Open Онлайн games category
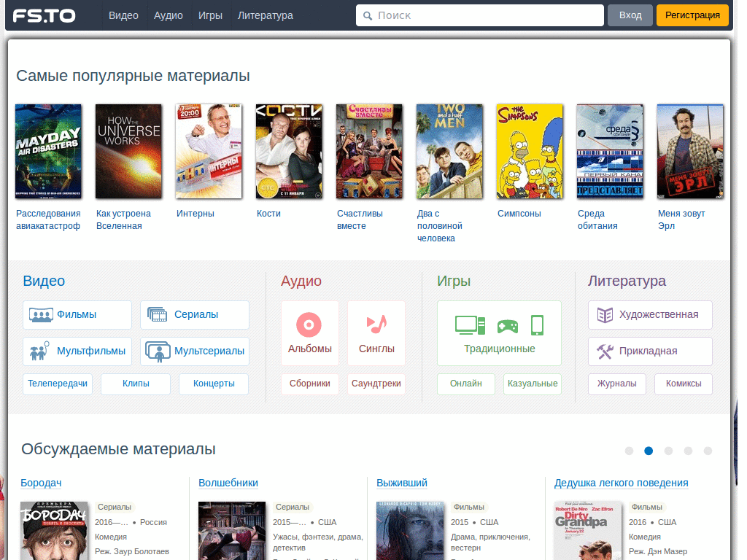This screenshot has width=747, height=560. click(466, 384)
